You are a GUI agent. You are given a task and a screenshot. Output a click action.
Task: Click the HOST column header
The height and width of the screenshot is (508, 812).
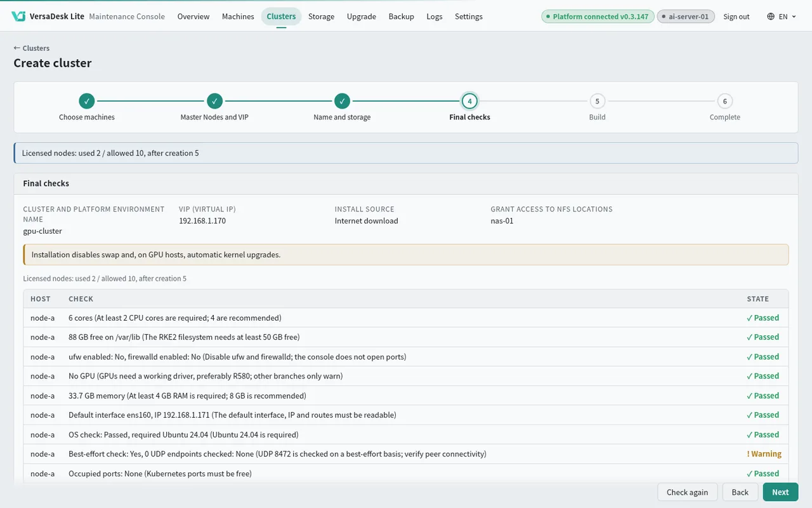click(x=40, y=299)
